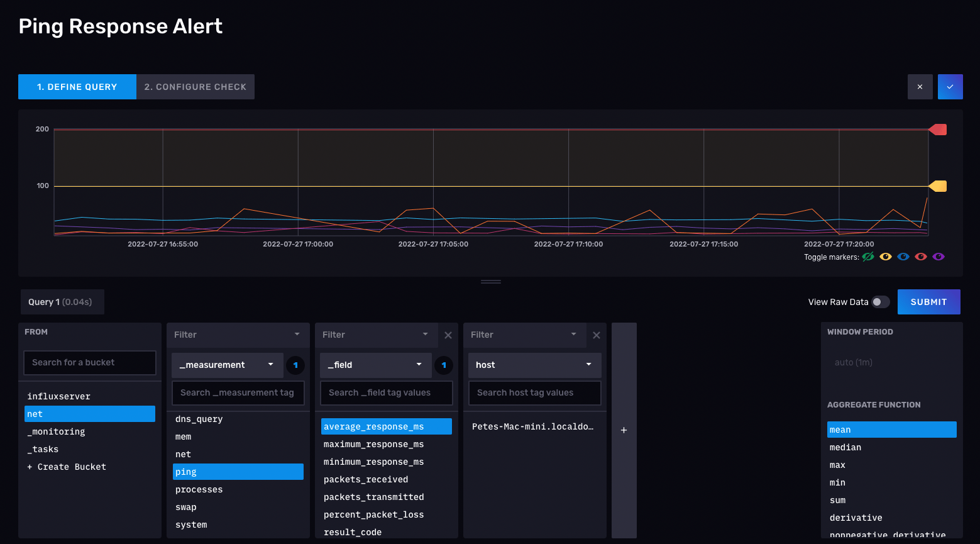Save the check with the checkmark icon
Image resolution: width=980 pixels, height=544 pixels.
point(950,87)
